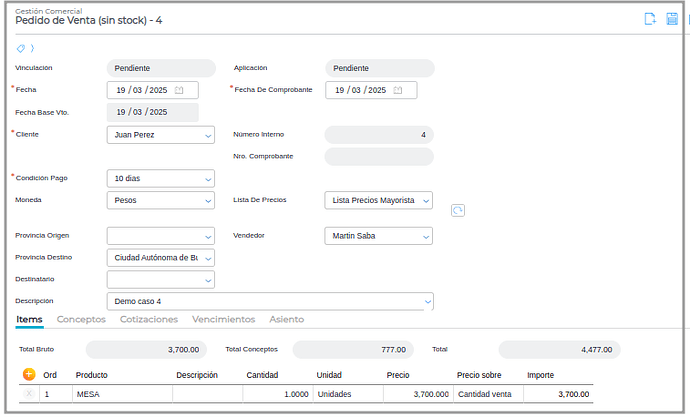The width and height of the screenshot is (690, 417).
Task: Open calendar picker for Fecha
Action: point(179,90)
